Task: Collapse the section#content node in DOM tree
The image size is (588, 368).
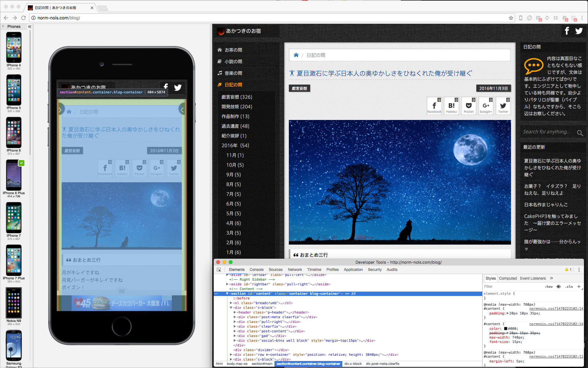Action: pyautogui.click(x=227, y=294)
